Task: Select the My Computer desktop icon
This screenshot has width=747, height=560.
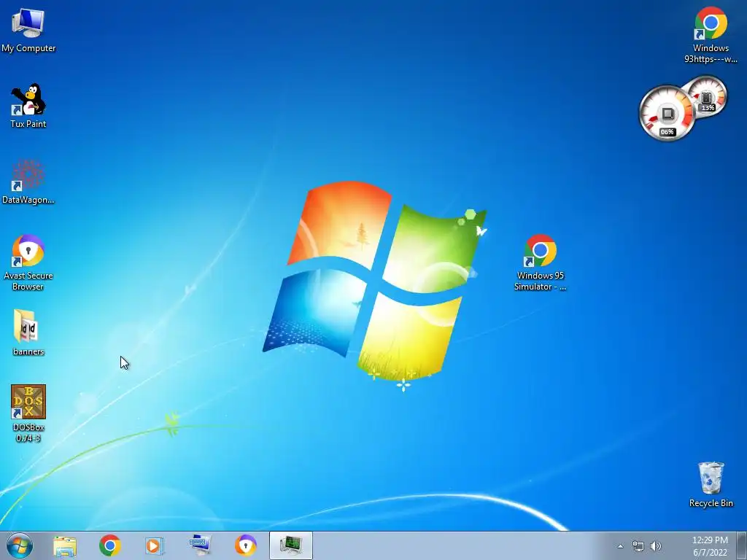Action: tap(28, 30)
